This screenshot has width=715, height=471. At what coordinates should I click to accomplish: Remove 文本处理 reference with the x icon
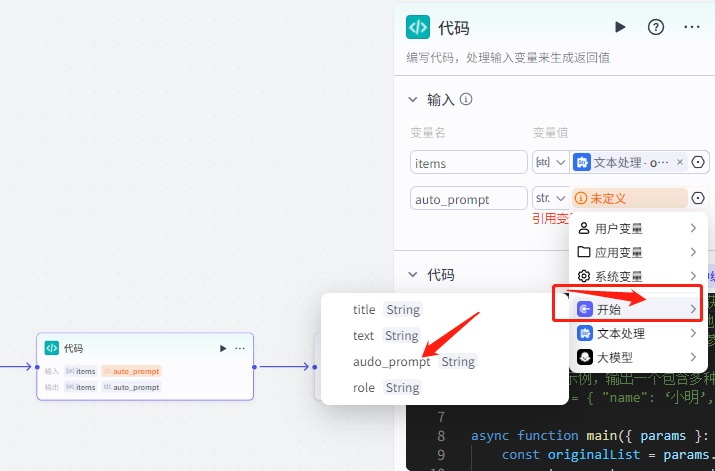pyautogui.click(x=679, y=162)
